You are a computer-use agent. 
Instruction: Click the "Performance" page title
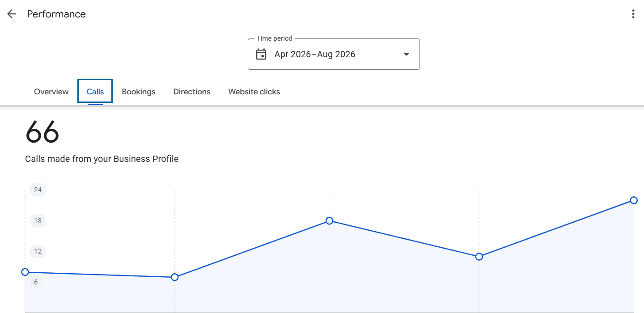pyautogui.click(x=56, y=14)
